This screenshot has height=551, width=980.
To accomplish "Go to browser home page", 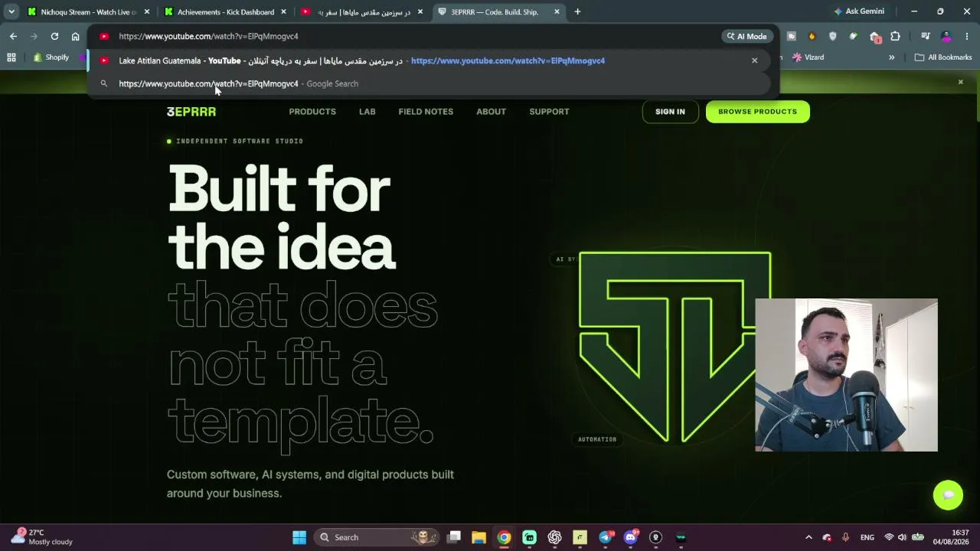I will [75, 36].
